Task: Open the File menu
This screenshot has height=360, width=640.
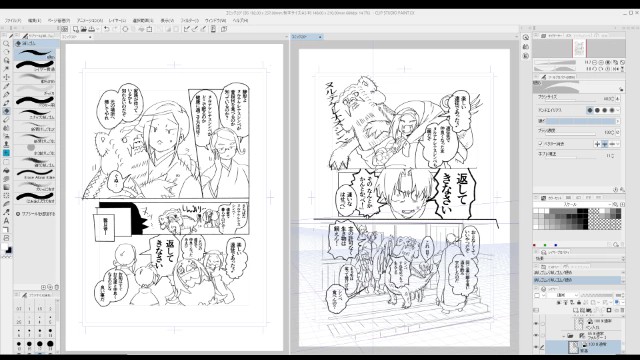Action: 13,20
